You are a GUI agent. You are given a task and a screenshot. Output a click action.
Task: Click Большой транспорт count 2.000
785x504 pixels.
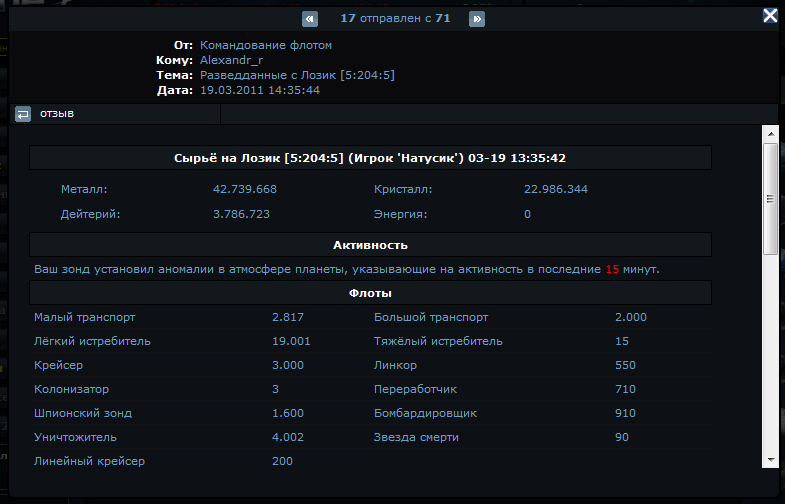631,317
